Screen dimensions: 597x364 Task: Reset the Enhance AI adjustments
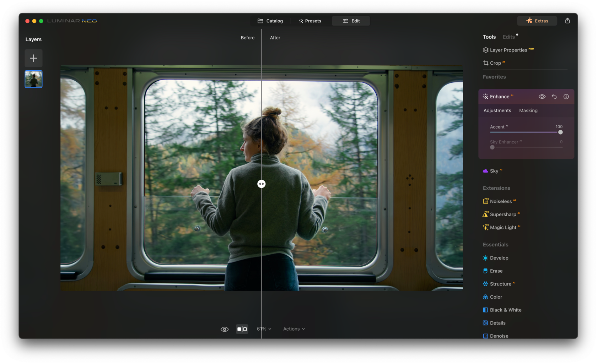(x=554, y=96)
